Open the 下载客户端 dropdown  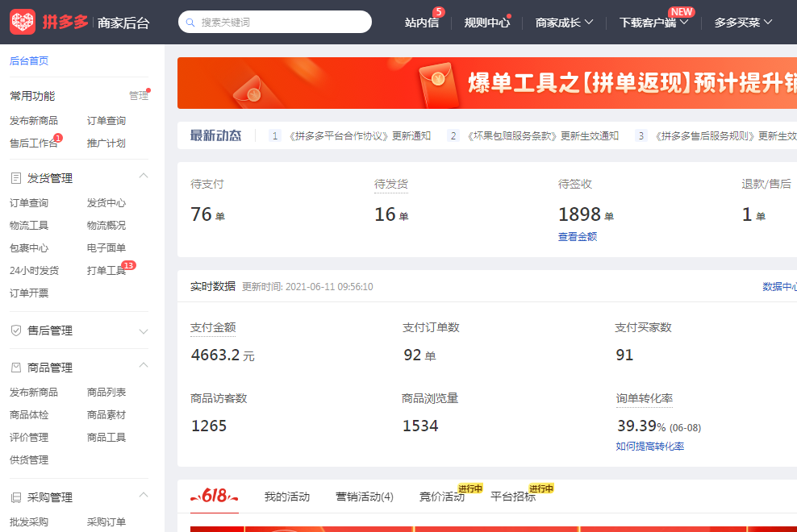(x=653, y=23)
